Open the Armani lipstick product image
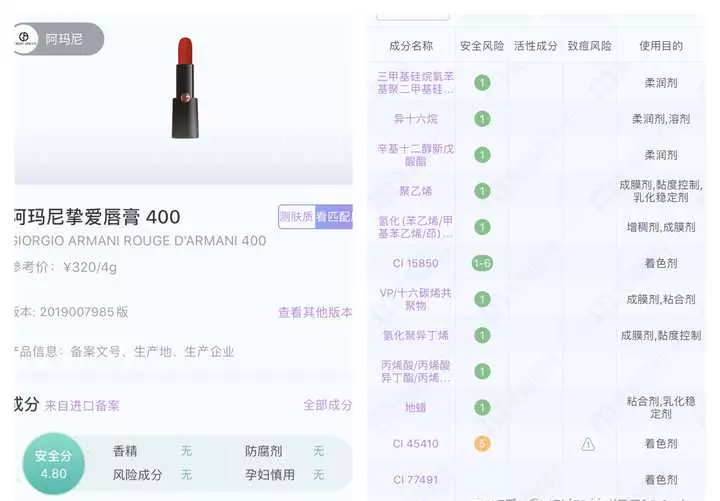The image size is (720, 501). tap(186, 88)
